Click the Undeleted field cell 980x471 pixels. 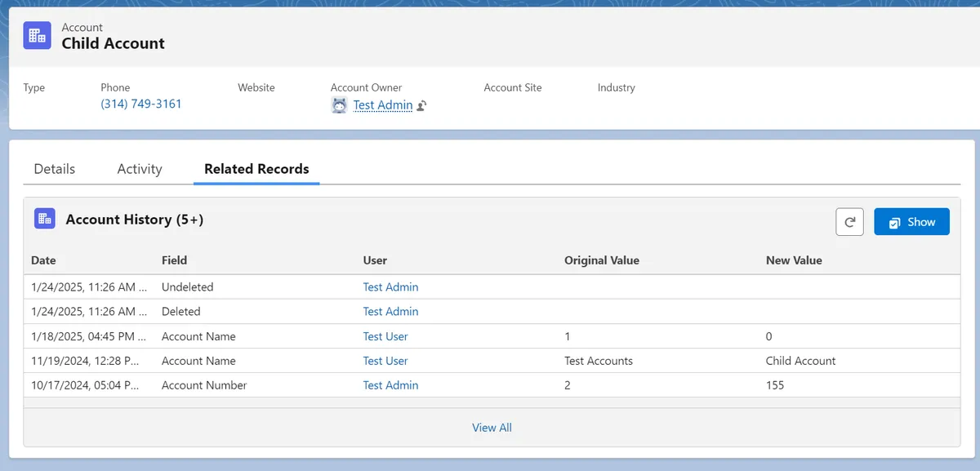pyautogui.click(x=187, y=287)
